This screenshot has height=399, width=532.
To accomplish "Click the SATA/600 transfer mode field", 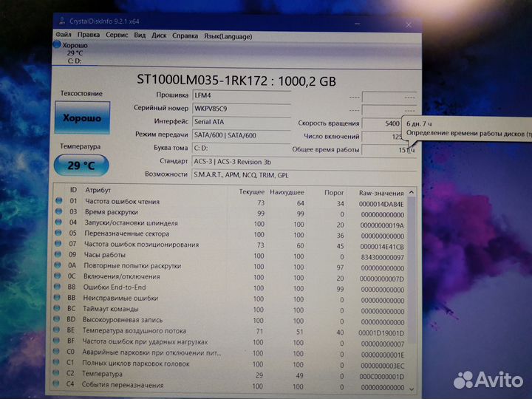I will coord(241,135).
